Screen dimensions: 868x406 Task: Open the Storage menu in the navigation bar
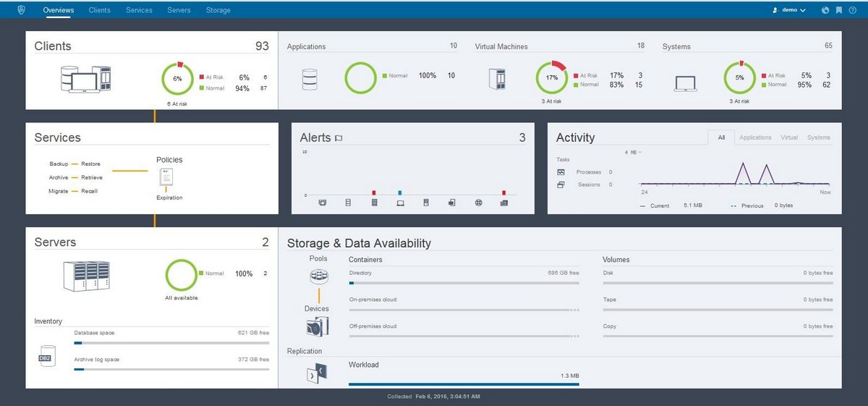(x=218, y=10)
